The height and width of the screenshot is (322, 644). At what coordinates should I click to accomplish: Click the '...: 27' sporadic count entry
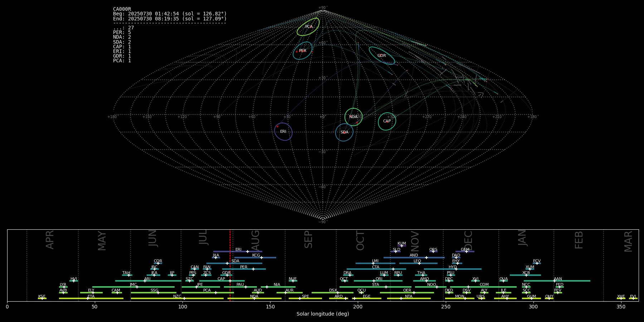point(123,28)
